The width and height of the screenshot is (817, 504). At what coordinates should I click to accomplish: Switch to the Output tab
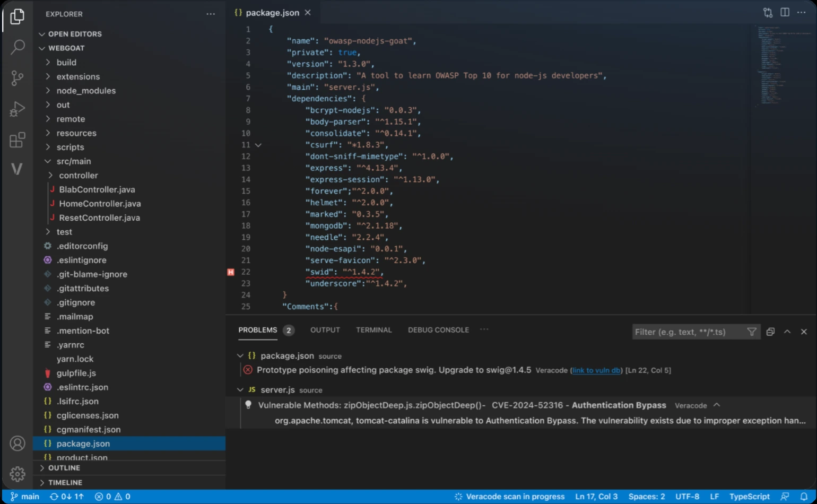coord(325,330)
